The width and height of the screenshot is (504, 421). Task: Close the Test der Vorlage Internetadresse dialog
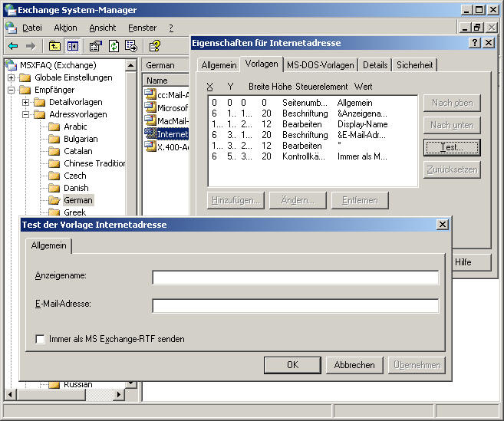(443, 225)
